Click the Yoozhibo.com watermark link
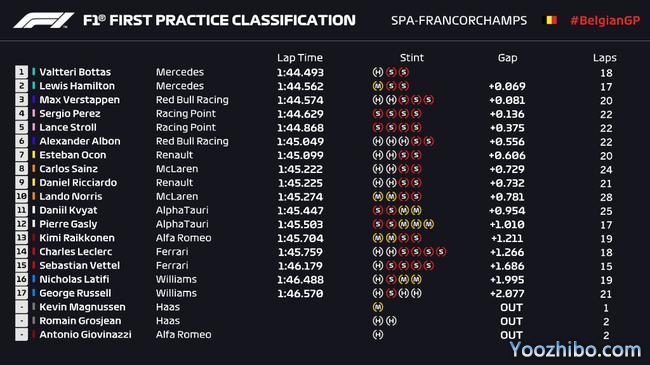 coord(575,350)
